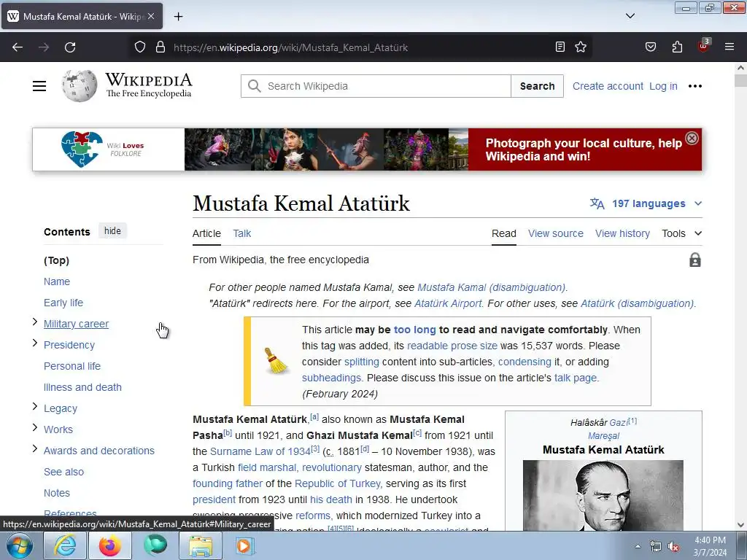Open the personal tools ellipsis menu

pyautogui.click(x=695, y=86)
